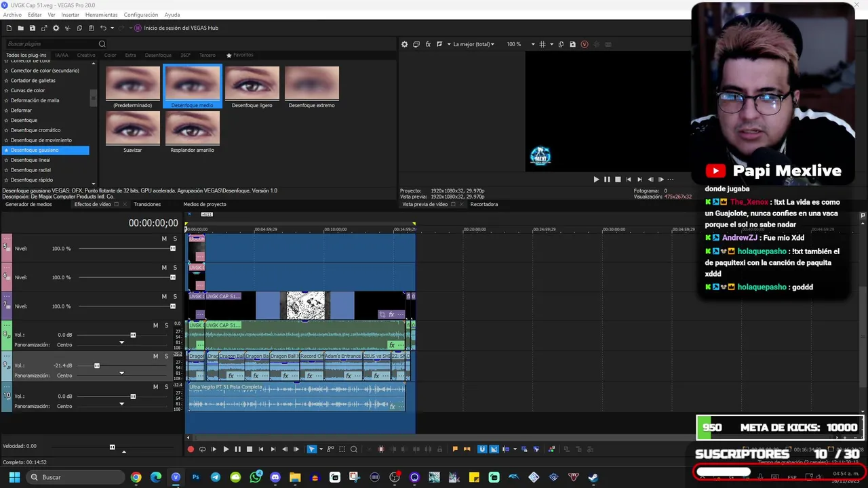Open the VEGAS Hub sign-in icon
This screenshot has height=488, width=868.
click(x=138, y=28)
